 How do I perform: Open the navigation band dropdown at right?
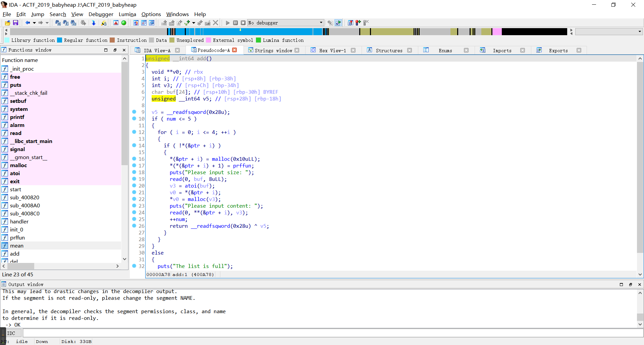[640, 31]
